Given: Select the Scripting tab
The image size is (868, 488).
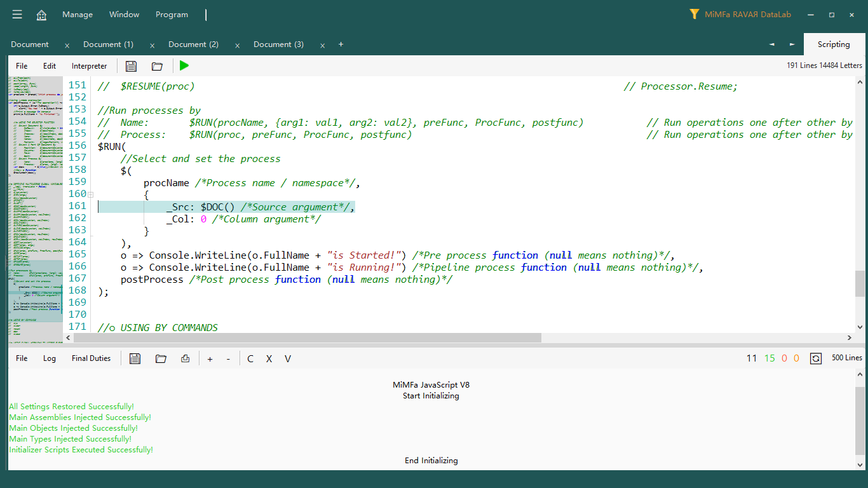Looking at the screenshot, I should coord(833,44).
